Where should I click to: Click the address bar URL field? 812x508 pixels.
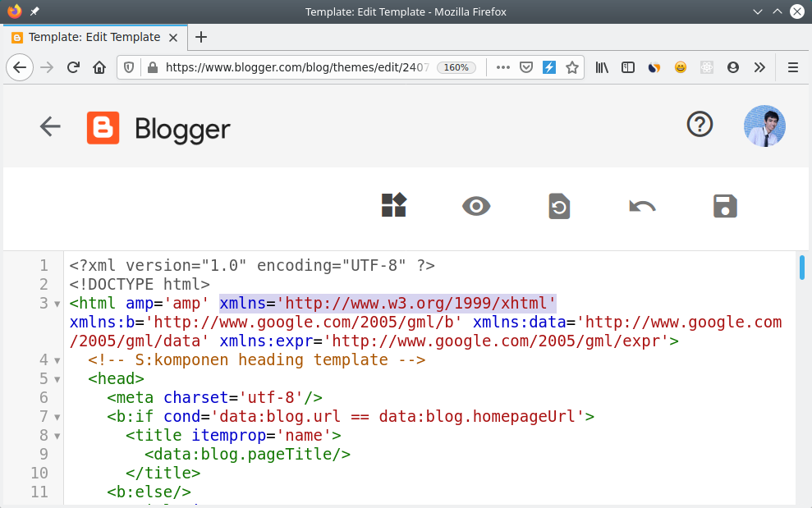287,67
